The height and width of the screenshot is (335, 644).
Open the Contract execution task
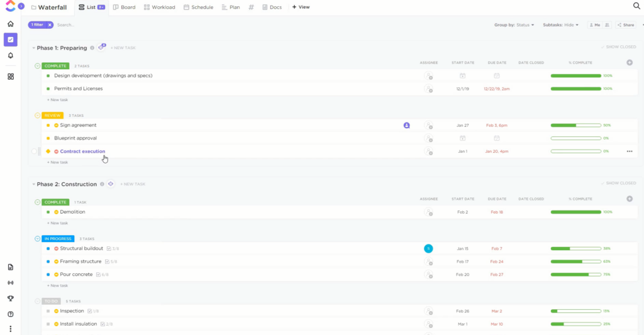click(82, 151)
